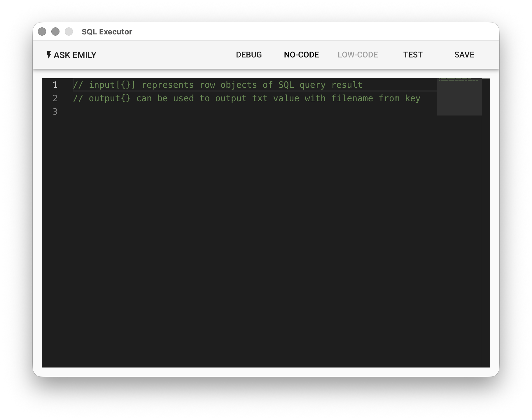Maximize the SQL Executor window
The width and height of the screenshot is (532, 420).
69,32
